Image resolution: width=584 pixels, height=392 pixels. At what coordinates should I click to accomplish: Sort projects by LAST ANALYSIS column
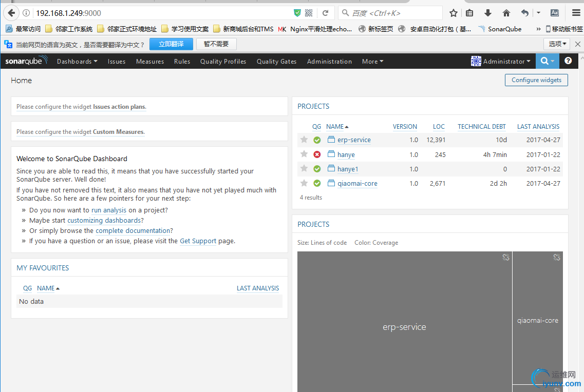tap(538, 126)
